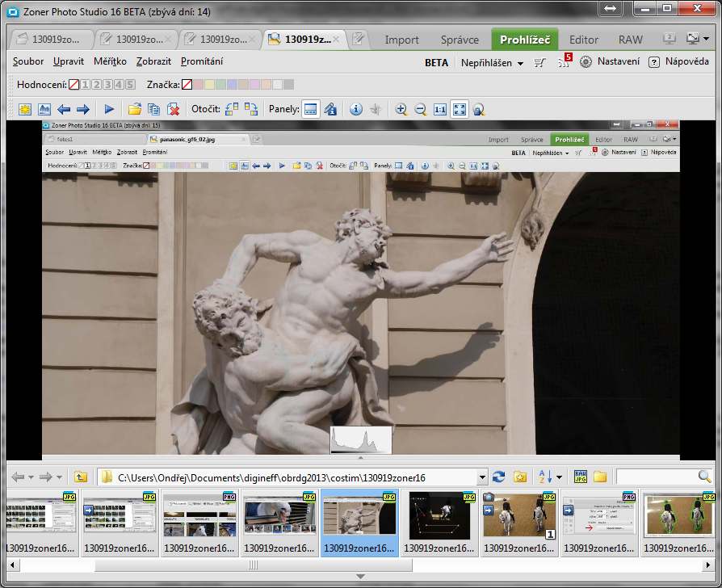
Task: Toggle the filmstrip panel button under Panely
Action: click(x=310, y=109)
